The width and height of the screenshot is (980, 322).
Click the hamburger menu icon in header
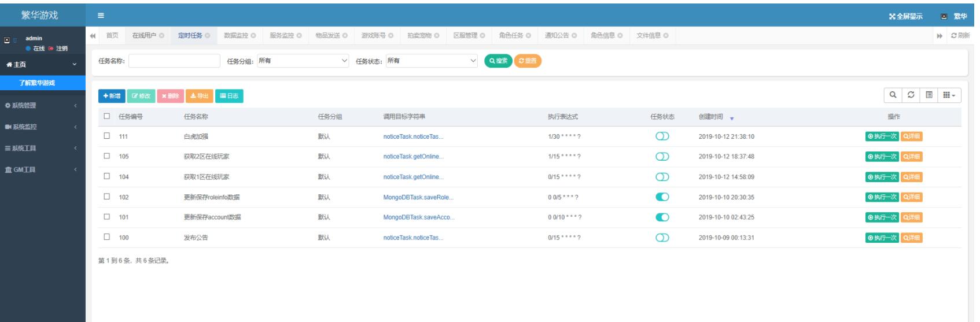[101, 16]
